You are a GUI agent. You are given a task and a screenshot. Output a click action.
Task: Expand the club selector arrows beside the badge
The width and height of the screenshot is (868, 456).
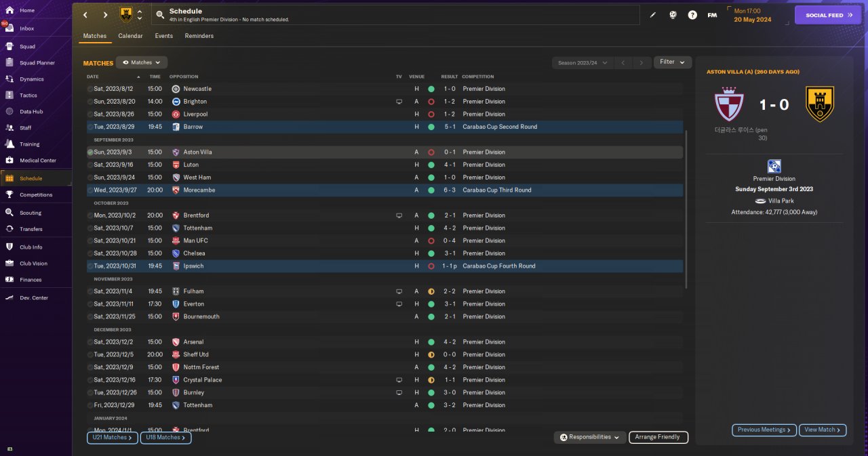140,15
